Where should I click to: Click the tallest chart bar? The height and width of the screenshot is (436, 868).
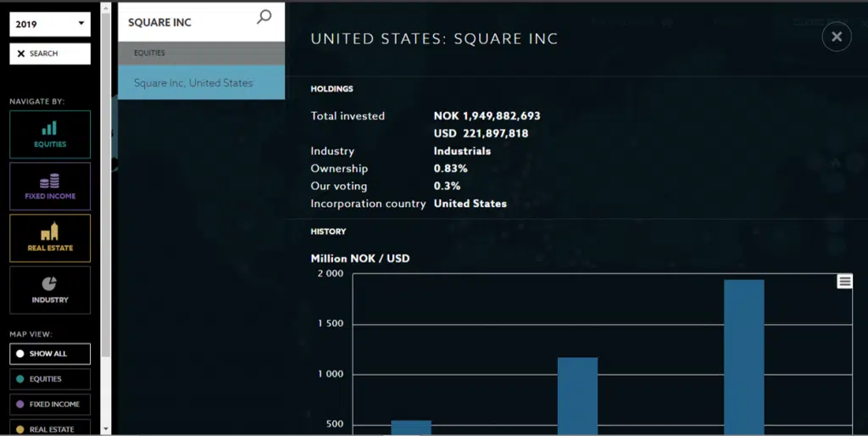pyautogui.click(x=744, y=357)
